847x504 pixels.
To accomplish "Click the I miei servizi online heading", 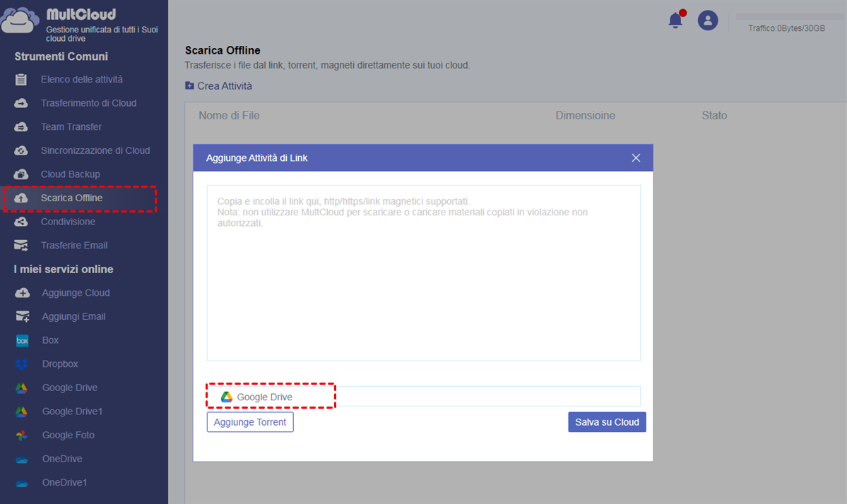I will [x=64, y=269].
